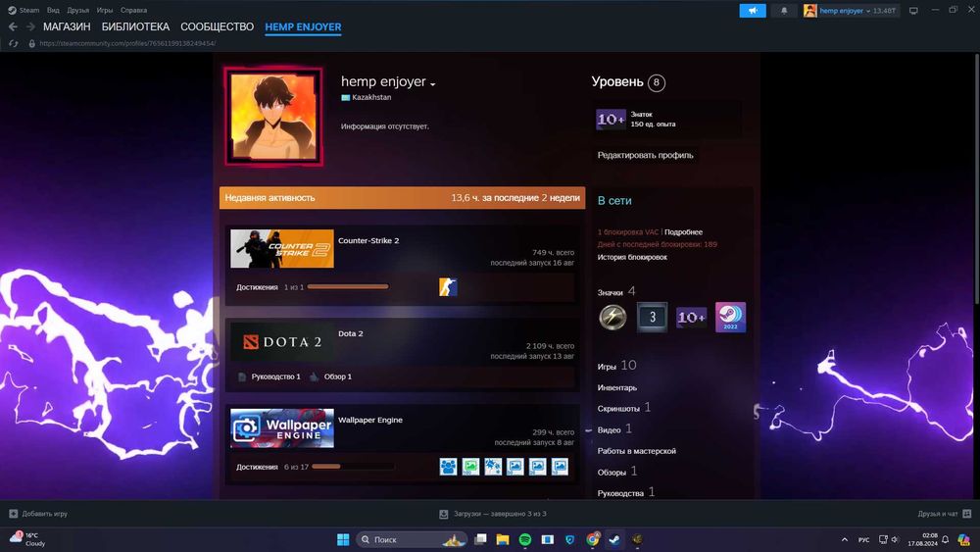Open File Explorer from the taskbar

[503, 539]
